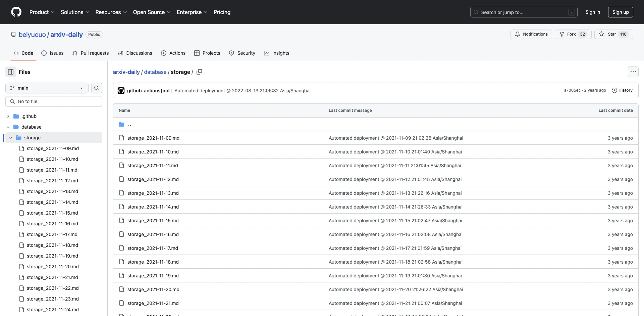644x316 pixels.
Task: Click the Discussions tab speech icon
Action: point(120,53)
